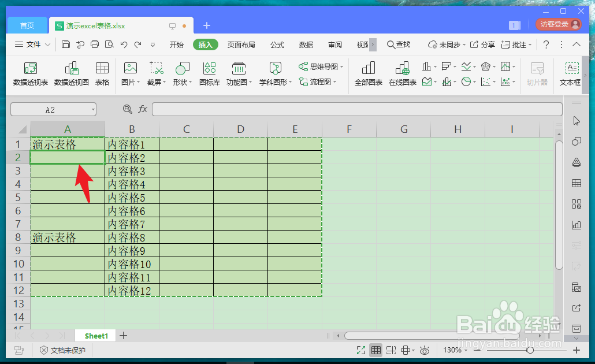
Task: Open the 功能图 function diagram tool
Action: click(x=239, y=74)
